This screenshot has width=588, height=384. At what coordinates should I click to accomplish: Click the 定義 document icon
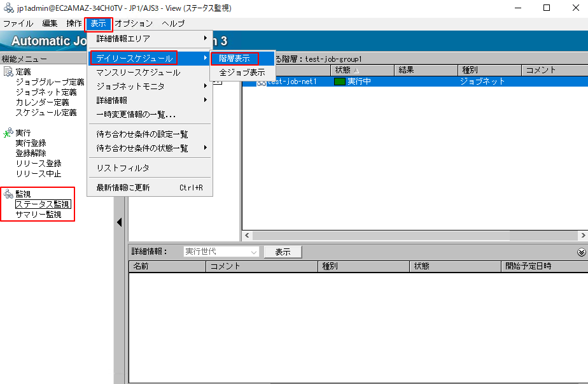click(8, 71)
